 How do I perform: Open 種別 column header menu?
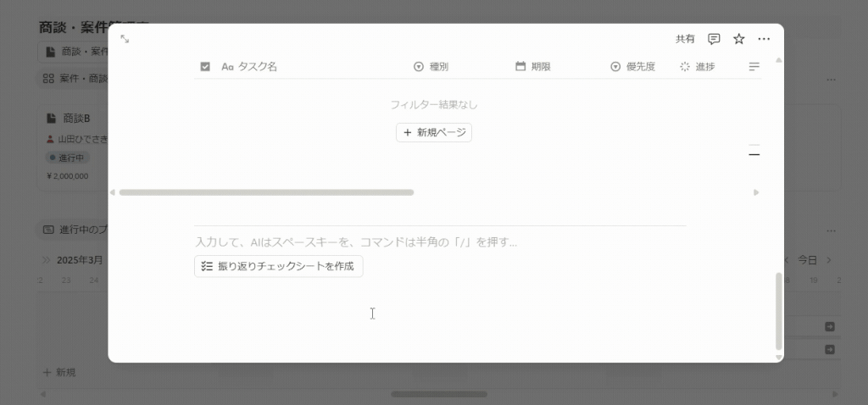point(431,66)
